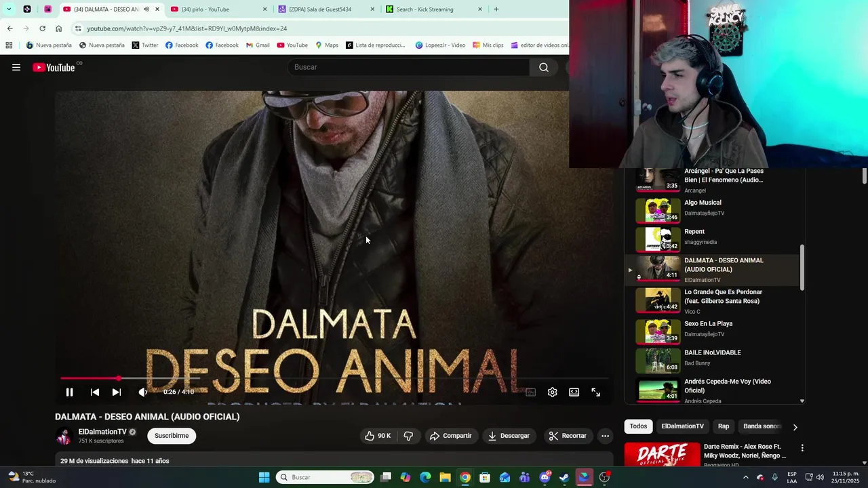Screen dimensions: 868x488
Task: Open the Gmail bookmark
Action: click(x=258, y=45)
